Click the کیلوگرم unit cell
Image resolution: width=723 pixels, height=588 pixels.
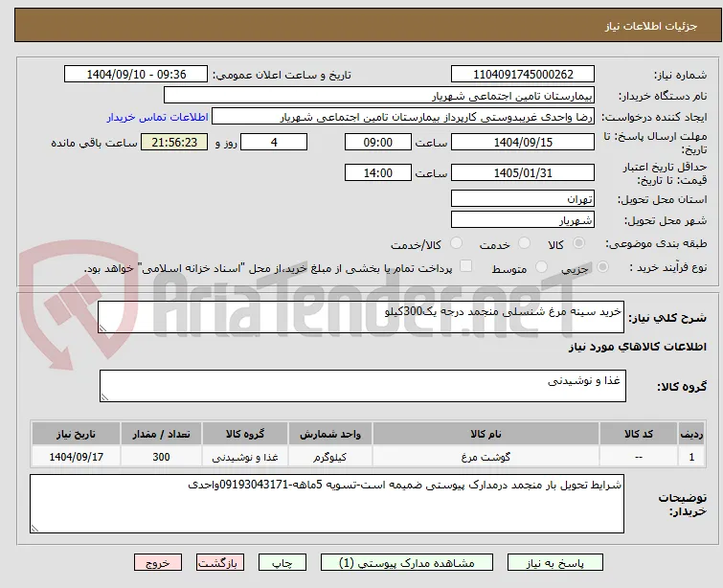[x=330, y=457]
